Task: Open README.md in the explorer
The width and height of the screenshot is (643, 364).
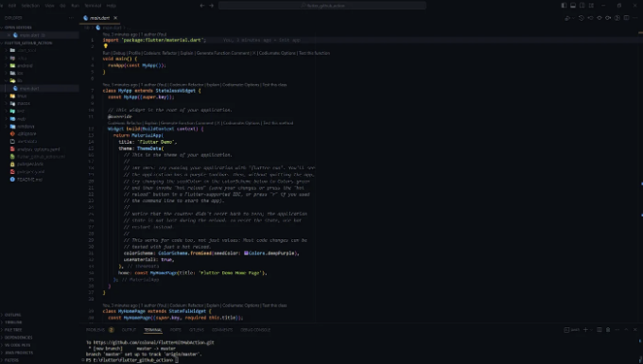Action: tap(29, 180)
